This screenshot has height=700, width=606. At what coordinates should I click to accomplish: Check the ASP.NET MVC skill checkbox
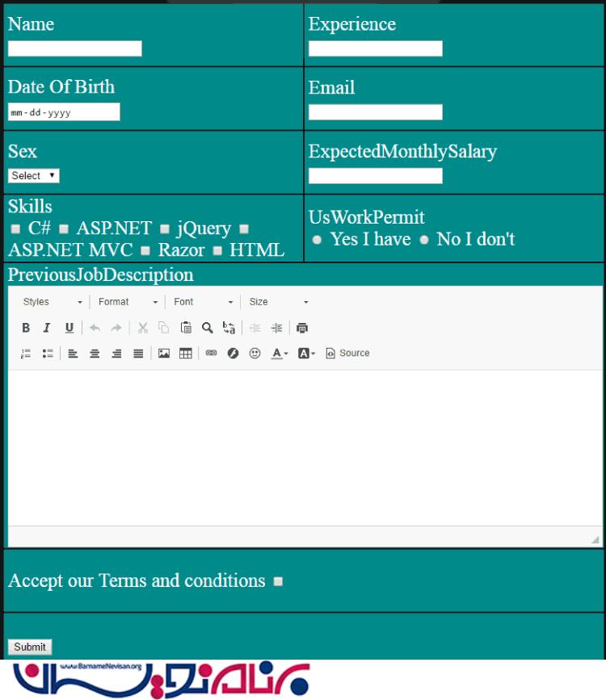click(x=244, y=229)
